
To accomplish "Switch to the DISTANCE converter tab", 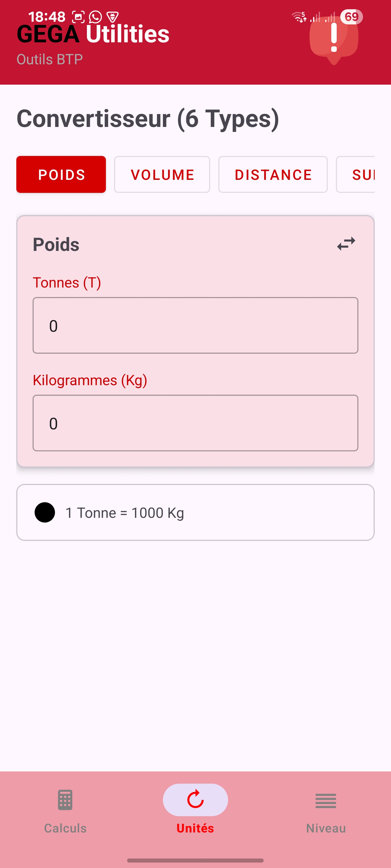I will pyautogui.click(x=273, y=174).
